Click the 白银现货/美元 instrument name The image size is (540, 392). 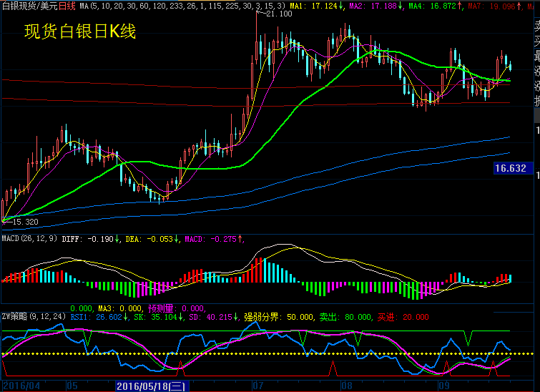[29, 6]
